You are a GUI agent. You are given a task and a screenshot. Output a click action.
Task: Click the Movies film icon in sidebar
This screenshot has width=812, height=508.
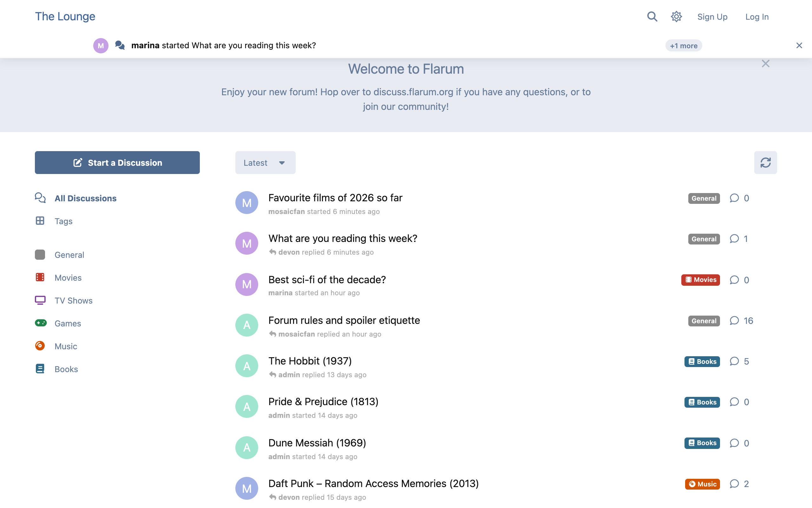(x=40, y=277)
